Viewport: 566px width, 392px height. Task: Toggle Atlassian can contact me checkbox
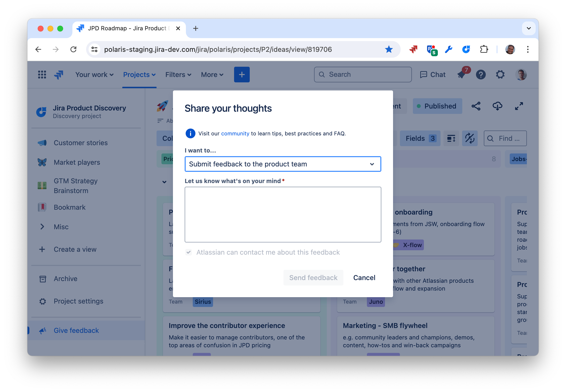point(189,252)
